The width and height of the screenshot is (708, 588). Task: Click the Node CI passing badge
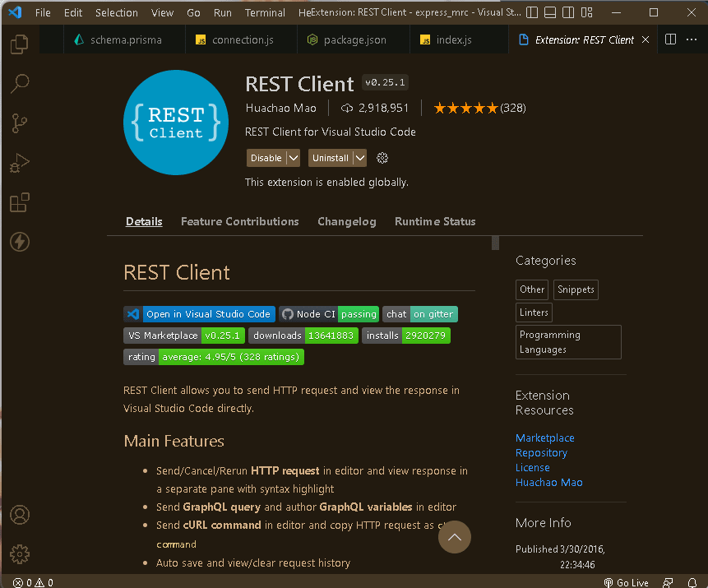click(x=329, y=314)
